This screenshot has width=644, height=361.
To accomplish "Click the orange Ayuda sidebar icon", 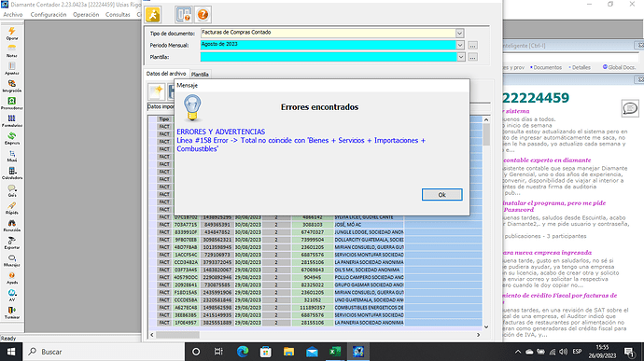I will click(12, 278).
